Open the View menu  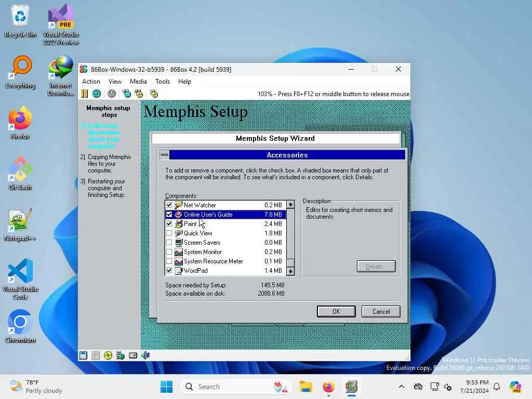click(x=115, y=82)
